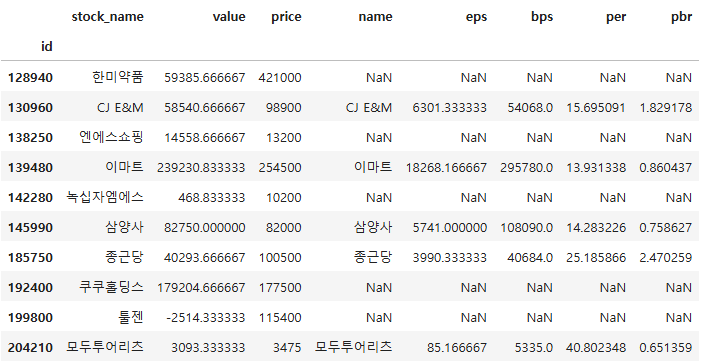This screenshot has width=706, height=364.
Task: Click value 58540.666667
Action: click(205, 108)
